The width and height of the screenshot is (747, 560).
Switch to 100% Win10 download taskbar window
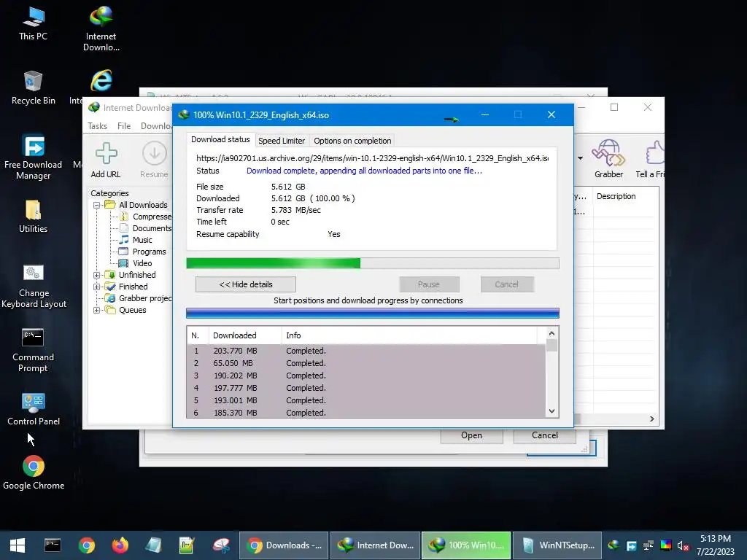click(466, 545)
